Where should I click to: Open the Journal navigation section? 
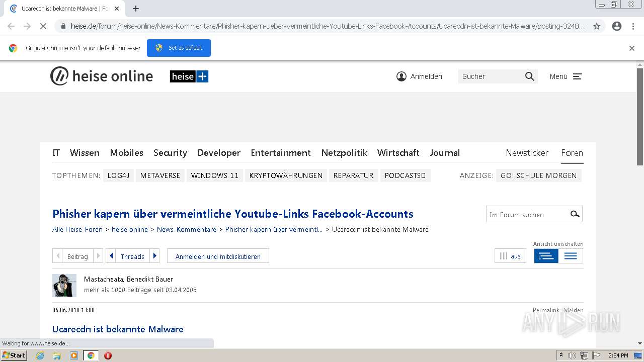[445, 153]
